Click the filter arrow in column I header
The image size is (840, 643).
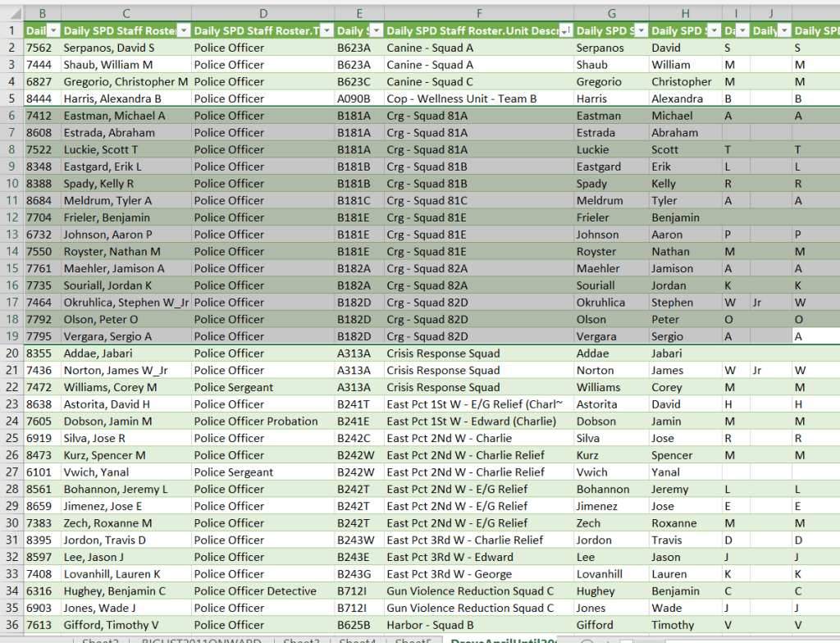click(742, 30)
